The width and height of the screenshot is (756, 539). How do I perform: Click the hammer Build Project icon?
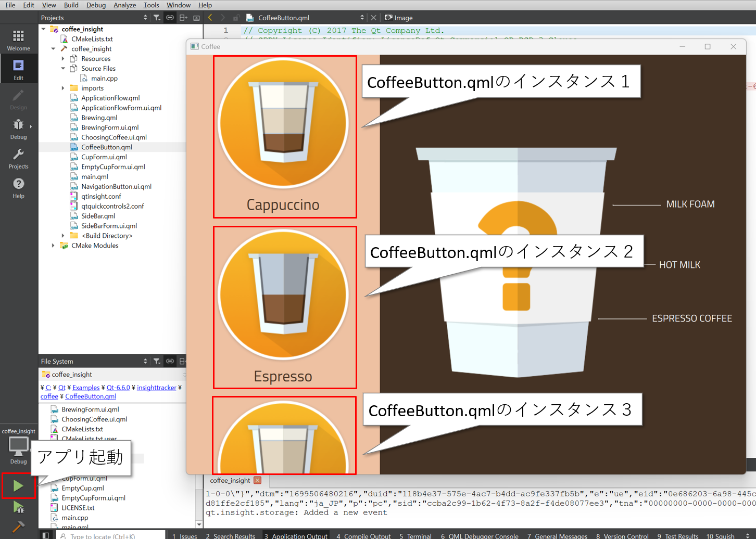coord(18,527)
